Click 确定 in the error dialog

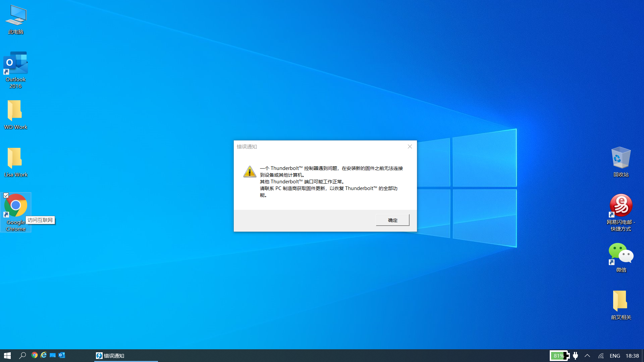392,220
